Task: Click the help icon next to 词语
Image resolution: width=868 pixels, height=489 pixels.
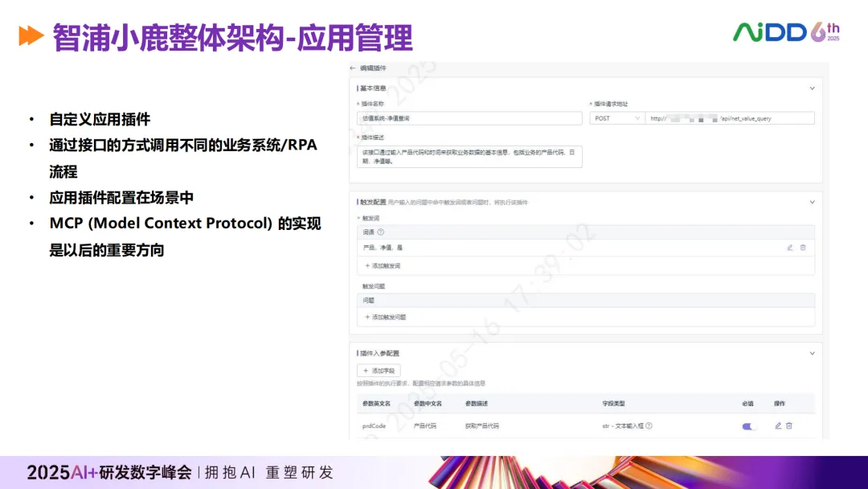Action: coord(381,232)
